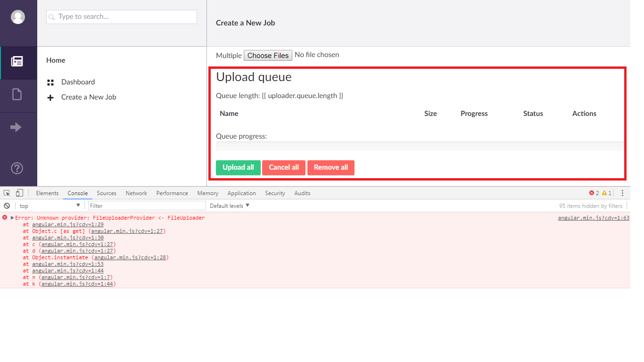Click the Queue progress bar

coord(420,146)
